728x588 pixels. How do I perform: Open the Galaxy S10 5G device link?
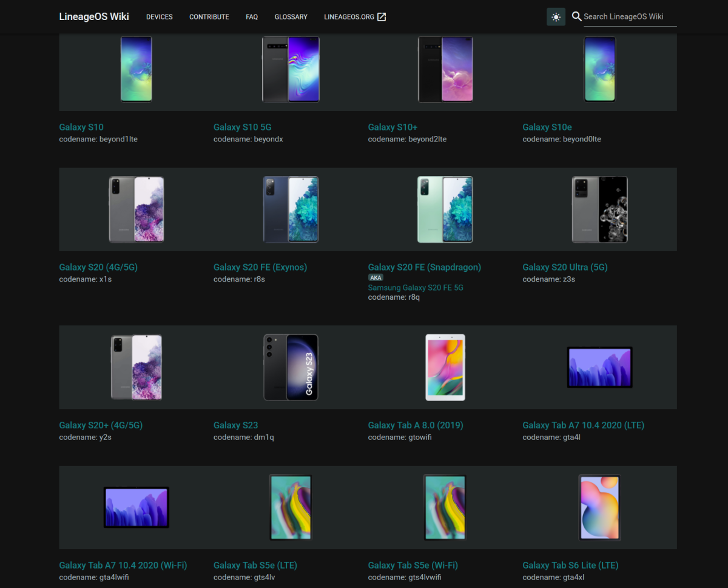(x=243, y=127)
